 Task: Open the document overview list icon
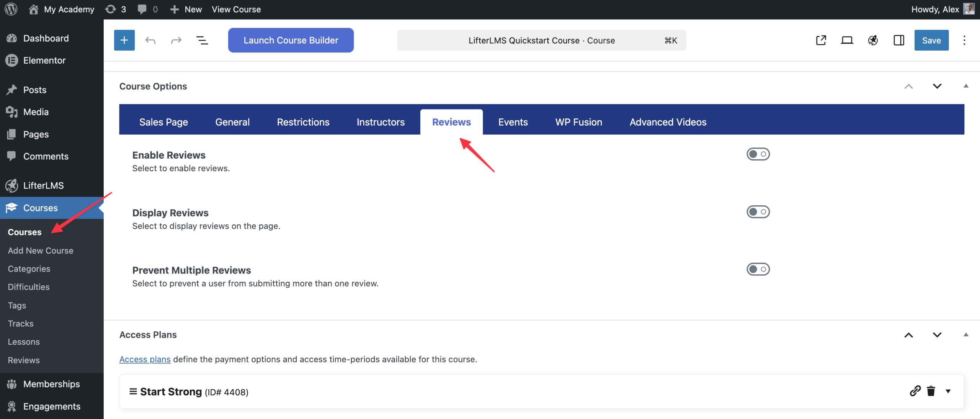pos(202,40)
